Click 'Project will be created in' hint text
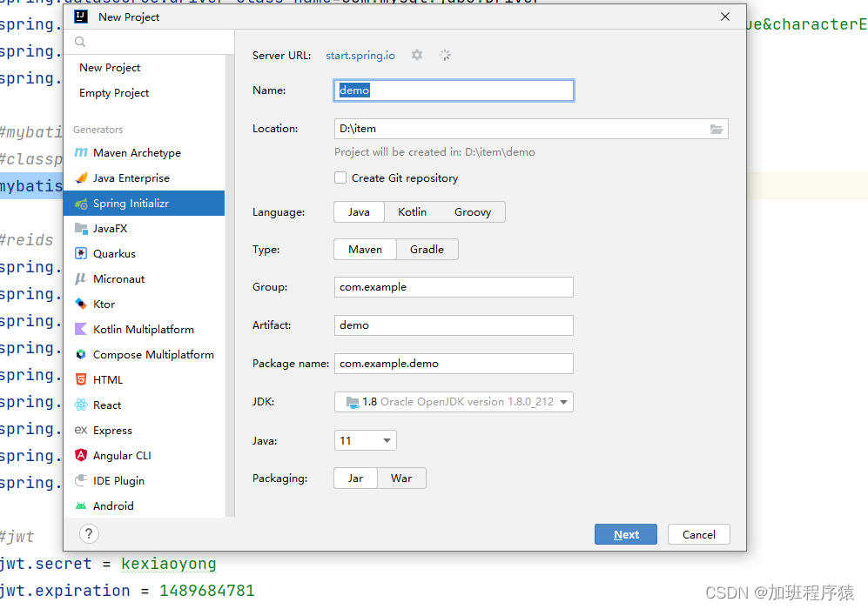 pos(434,152)
